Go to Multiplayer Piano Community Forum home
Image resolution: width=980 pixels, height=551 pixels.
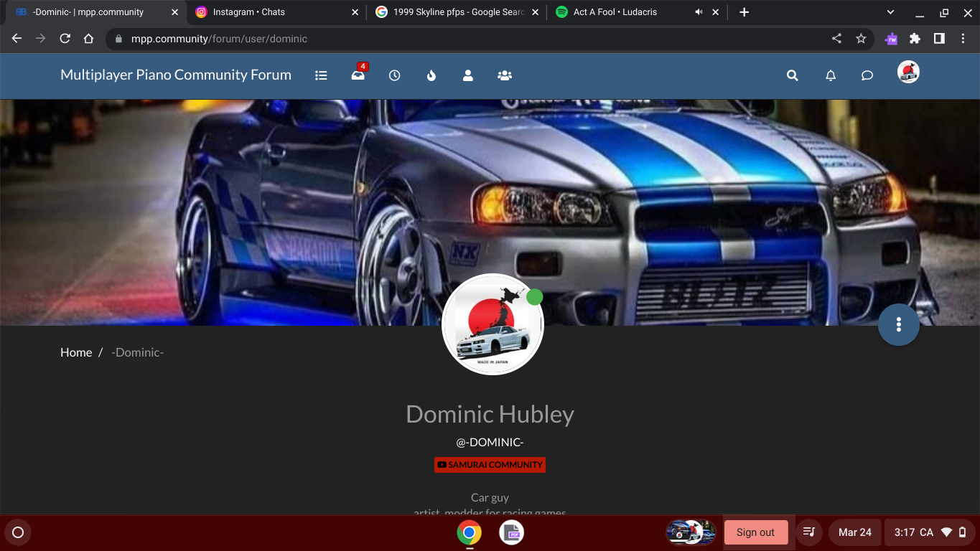coord(176,75)
